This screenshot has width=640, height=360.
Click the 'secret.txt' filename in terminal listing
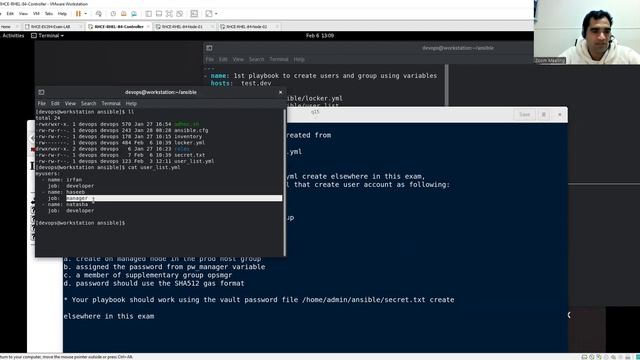point(190,155)
